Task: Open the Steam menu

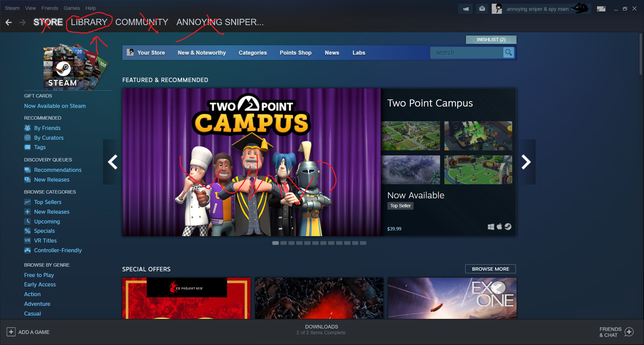Action: point(12,8)
